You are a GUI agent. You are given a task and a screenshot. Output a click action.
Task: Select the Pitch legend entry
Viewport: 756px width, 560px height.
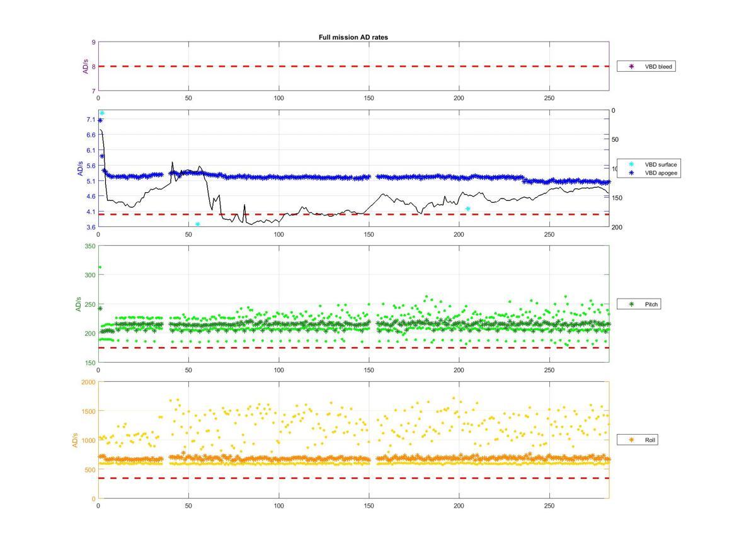click(x=639, y=304)
